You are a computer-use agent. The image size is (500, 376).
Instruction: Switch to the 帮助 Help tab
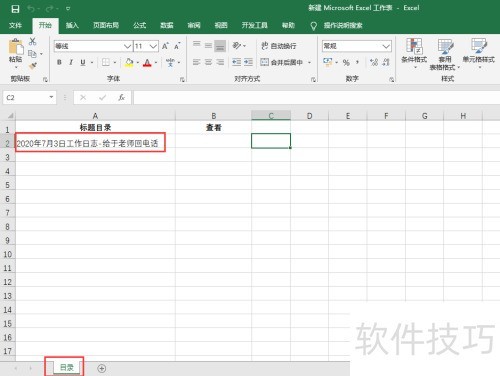(288, 25)
